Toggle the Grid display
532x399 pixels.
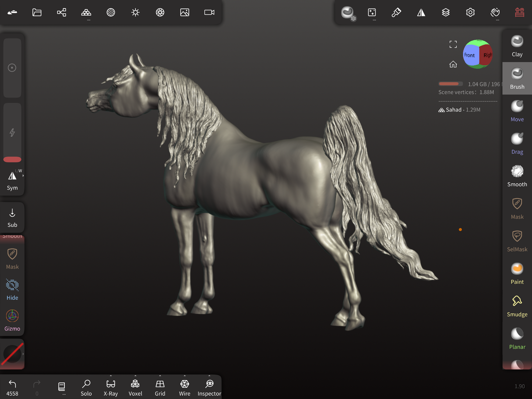coord(160,387)
